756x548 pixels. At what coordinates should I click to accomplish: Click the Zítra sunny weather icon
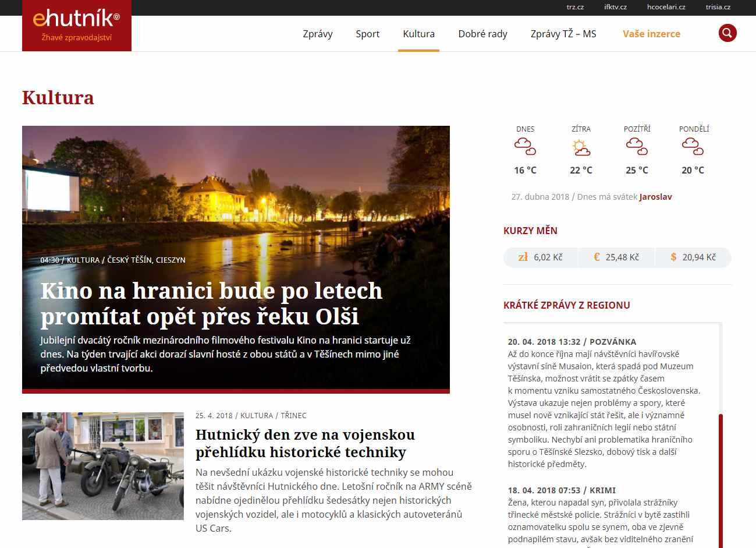581,147
